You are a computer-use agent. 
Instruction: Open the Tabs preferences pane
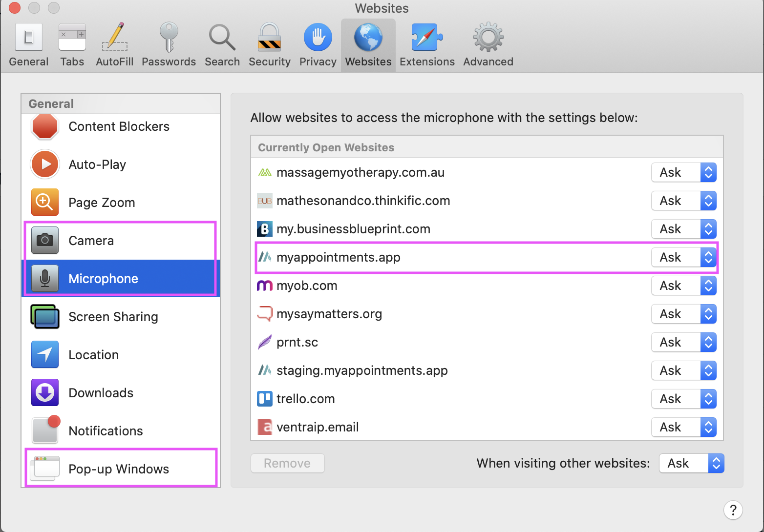(x=72, y=38)
